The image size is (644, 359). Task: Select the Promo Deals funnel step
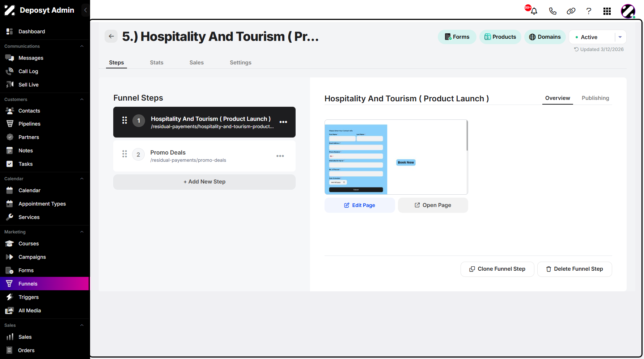204,156
